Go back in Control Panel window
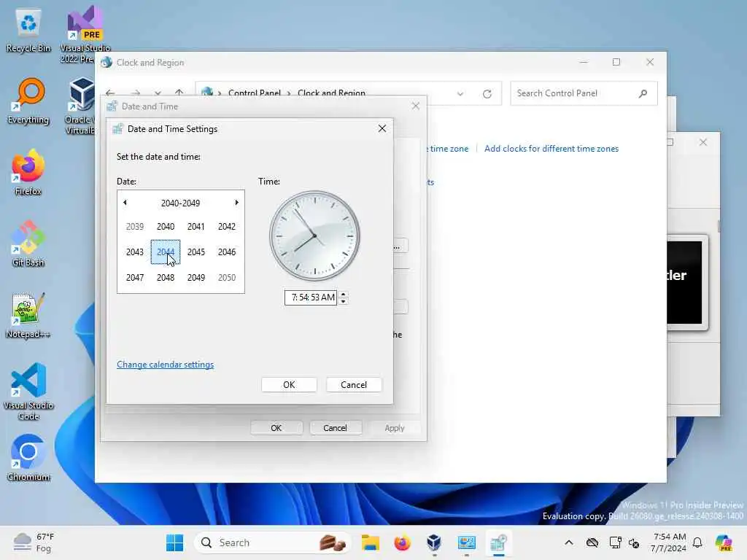The image size is (747, 560). click(x=111, y=93)
